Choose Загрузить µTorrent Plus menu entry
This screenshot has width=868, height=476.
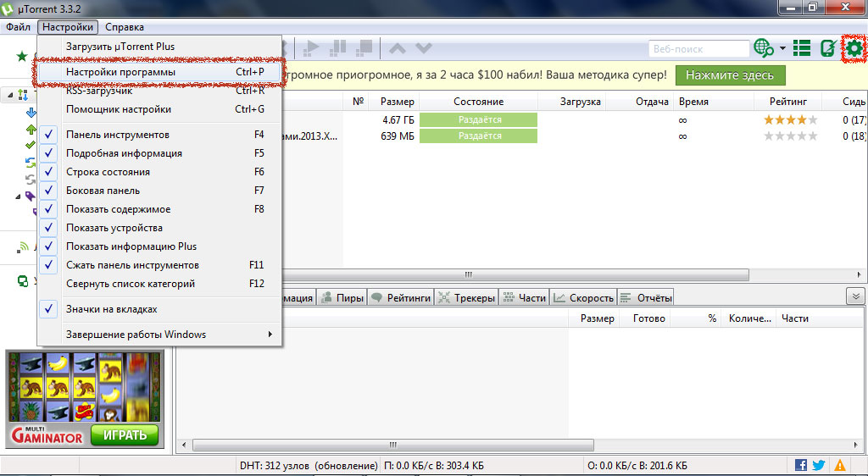click(x=159, y=47)
